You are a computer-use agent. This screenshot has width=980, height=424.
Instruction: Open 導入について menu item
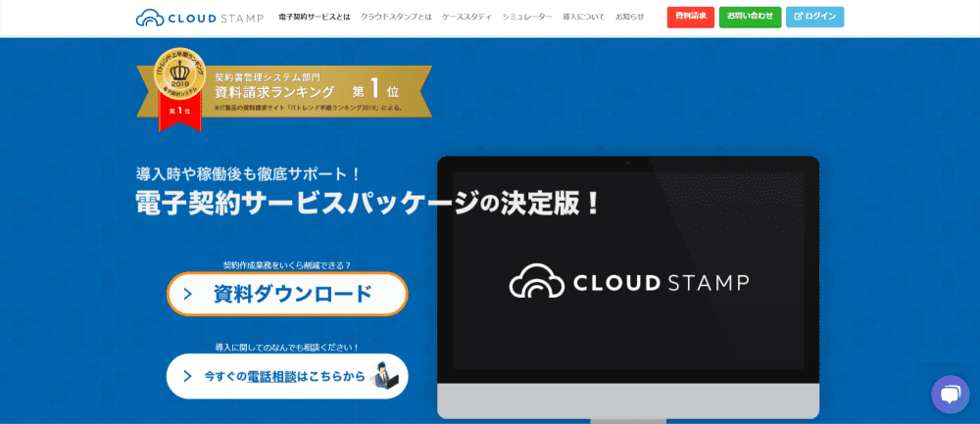(x=584, y=17)
